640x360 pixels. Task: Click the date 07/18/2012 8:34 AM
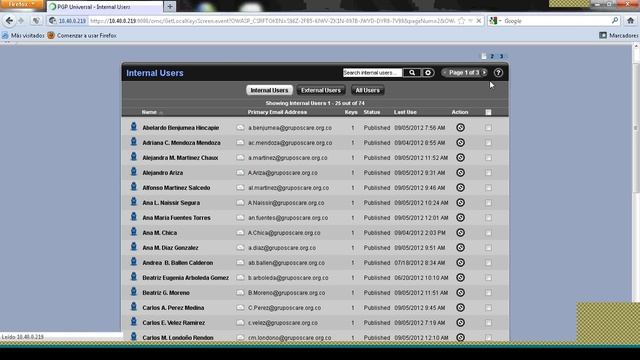(x=420, y=263)
